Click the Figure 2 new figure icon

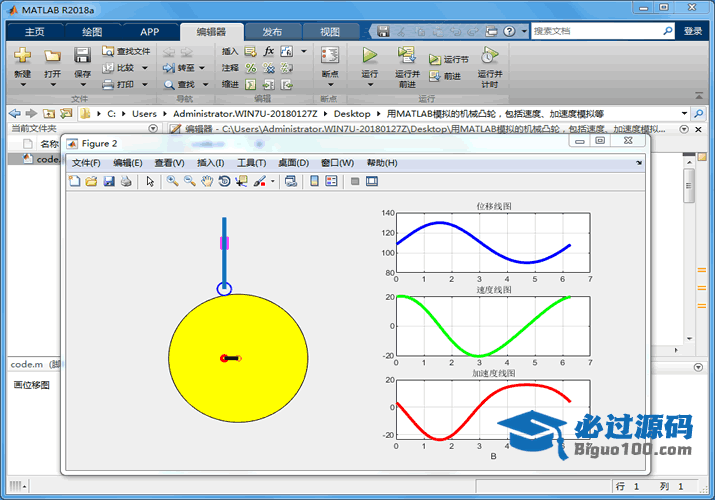[74, 181]
